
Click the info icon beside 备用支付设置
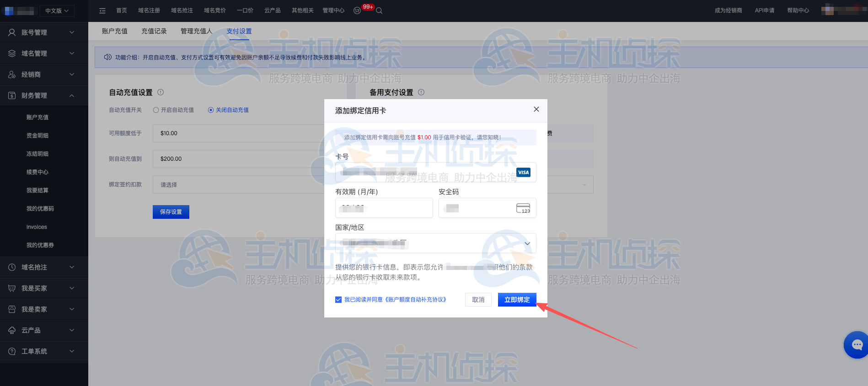[x=421, y=92]
